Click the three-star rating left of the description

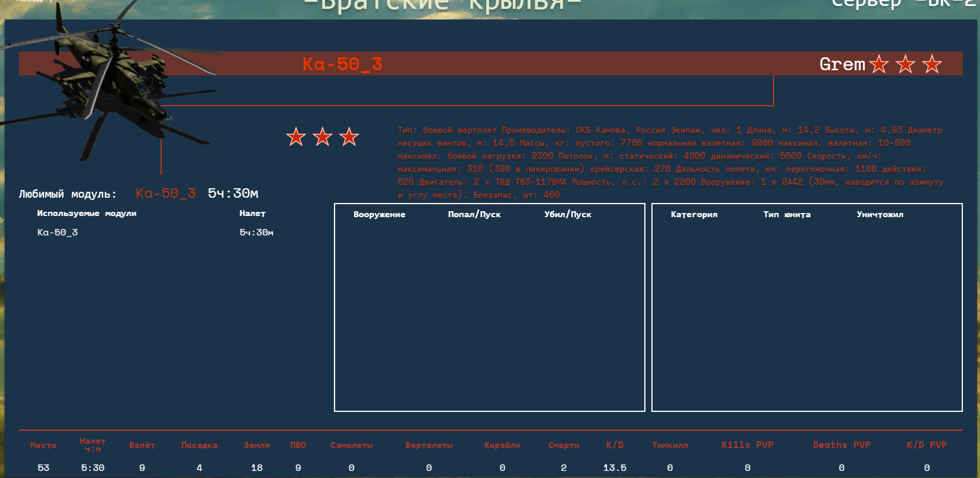coord(323,137)
